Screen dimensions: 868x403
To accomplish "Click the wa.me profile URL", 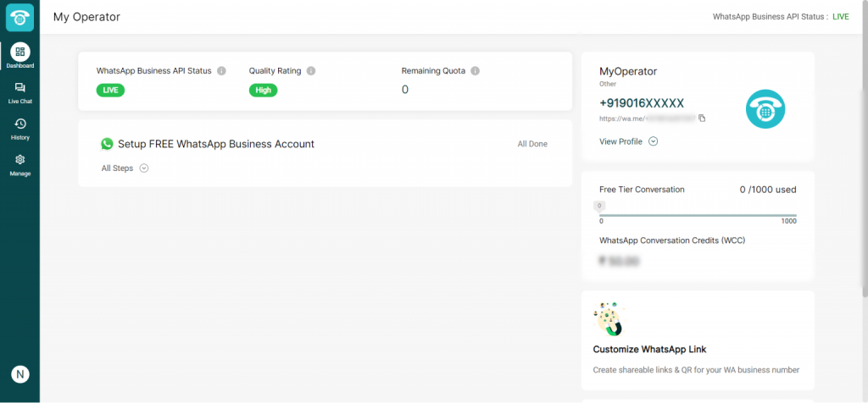I will click(647, 119).
